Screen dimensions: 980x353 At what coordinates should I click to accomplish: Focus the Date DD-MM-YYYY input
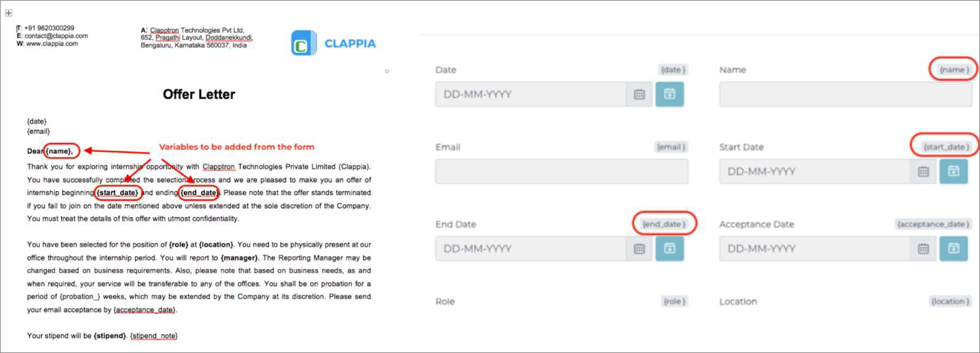click(530, 94)
